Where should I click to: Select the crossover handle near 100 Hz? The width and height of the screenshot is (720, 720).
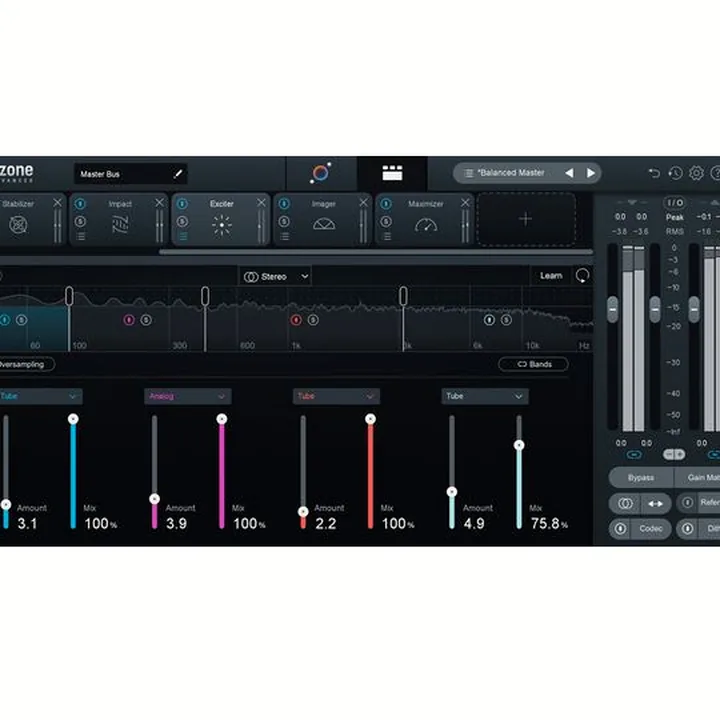(69, 296)
